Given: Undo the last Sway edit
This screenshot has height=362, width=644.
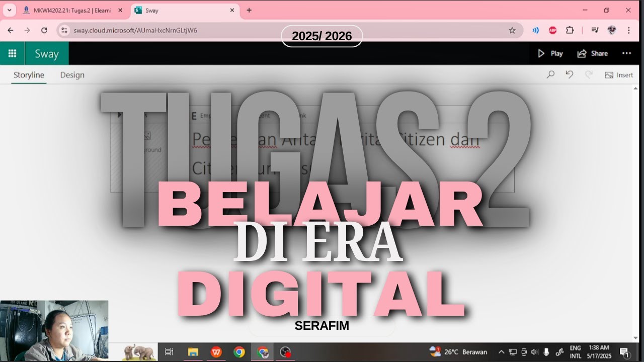Looking at the screenshot, I should point(570,75).
